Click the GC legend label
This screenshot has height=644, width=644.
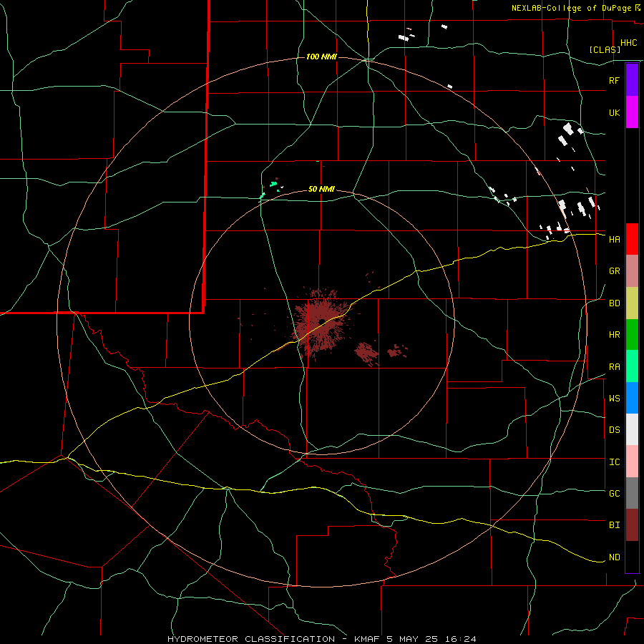614,494
